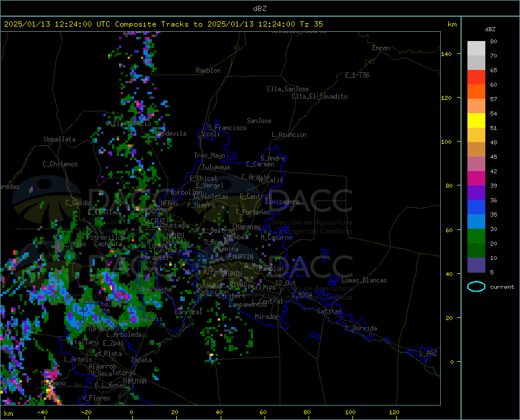Click the Potrerillos place label
This screenshot has width=520, height=420.
tap(106, 237)
